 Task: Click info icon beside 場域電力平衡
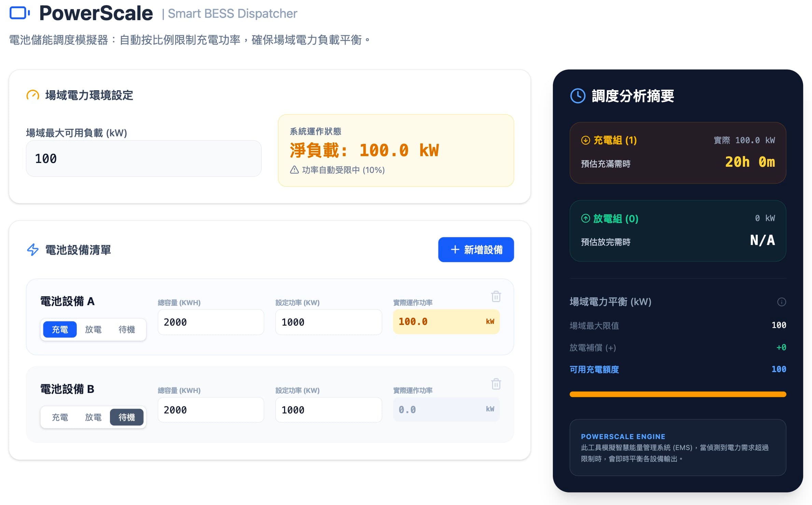[x=781, y=302]
